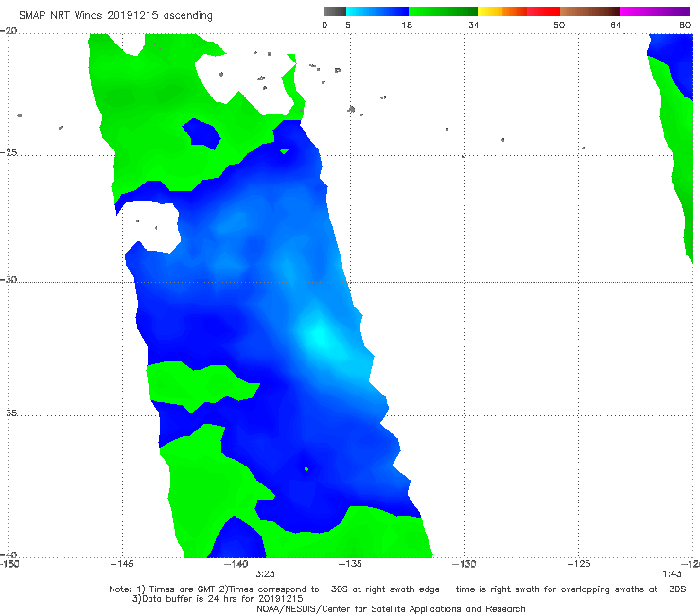Click the color bar label '64'

coord(616,25)
